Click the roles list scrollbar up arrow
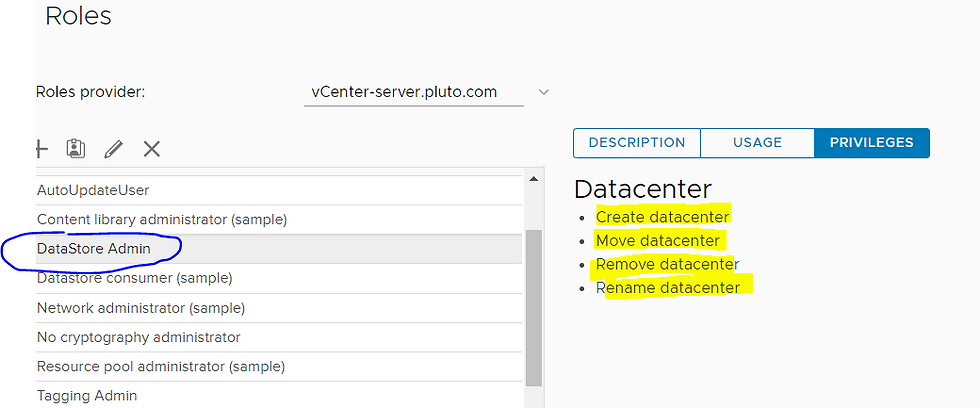The image size is (980, 408). 533,180
